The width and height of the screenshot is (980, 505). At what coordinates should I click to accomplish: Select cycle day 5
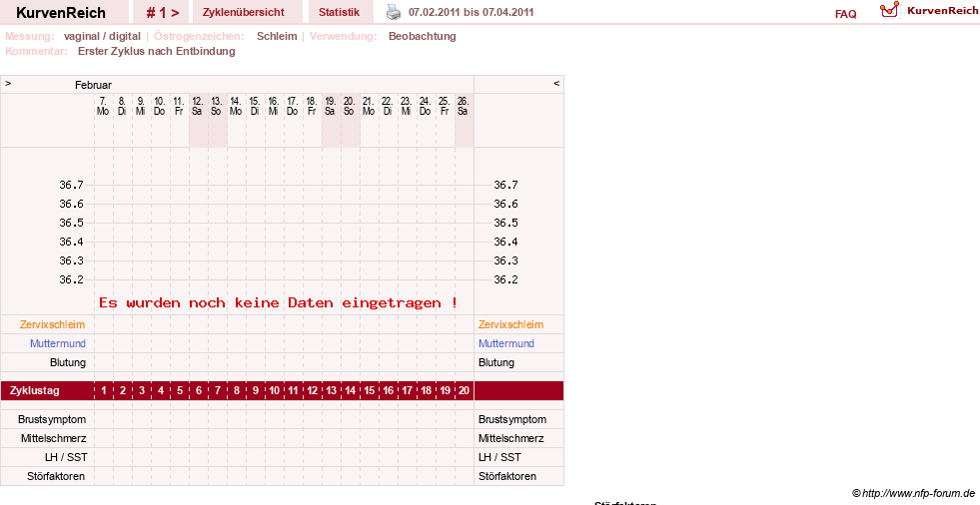[x=180, y=391]
